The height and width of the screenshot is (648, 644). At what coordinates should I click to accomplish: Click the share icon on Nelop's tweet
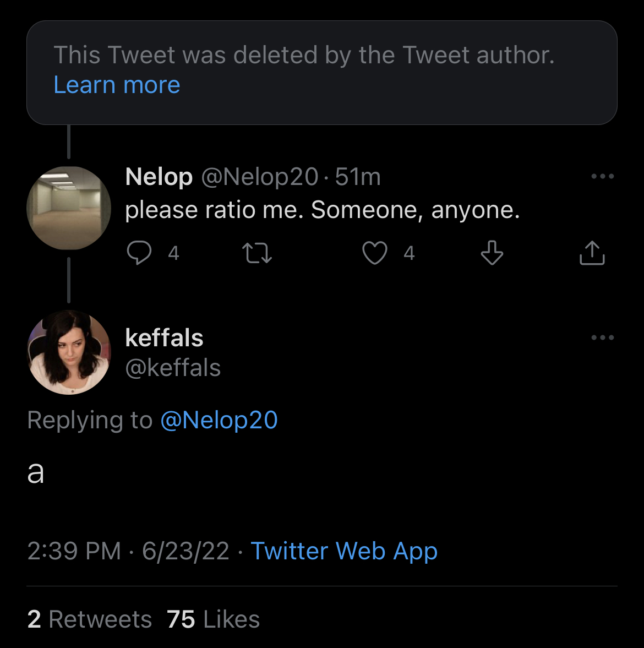(592, 253)
